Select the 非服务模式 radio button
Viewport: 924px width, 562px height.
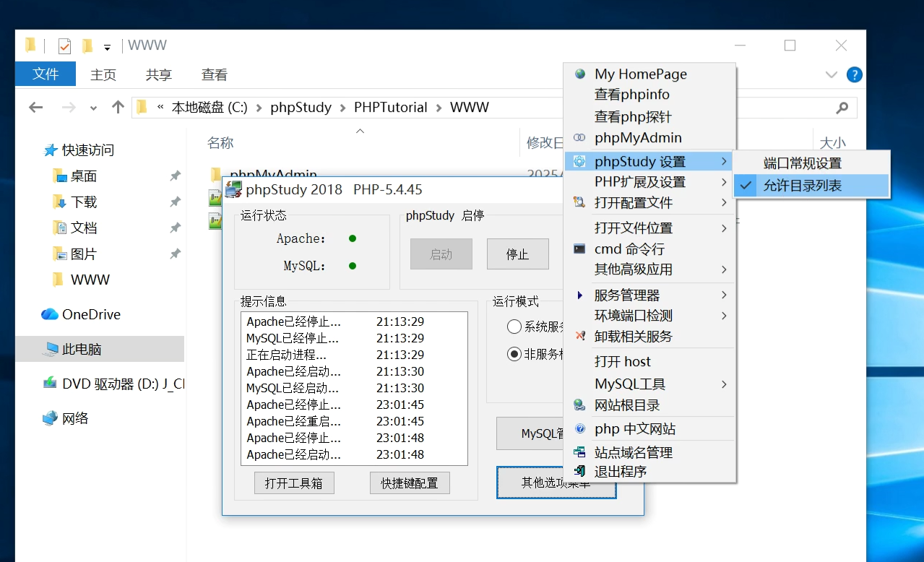click(514, 354)
